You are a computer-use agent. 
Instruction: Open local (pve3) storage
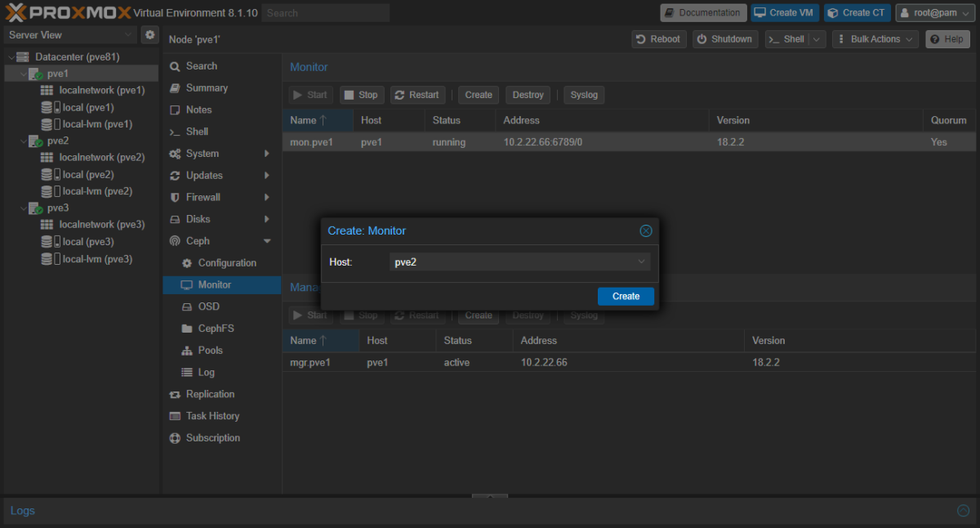[x=78, y=242]
